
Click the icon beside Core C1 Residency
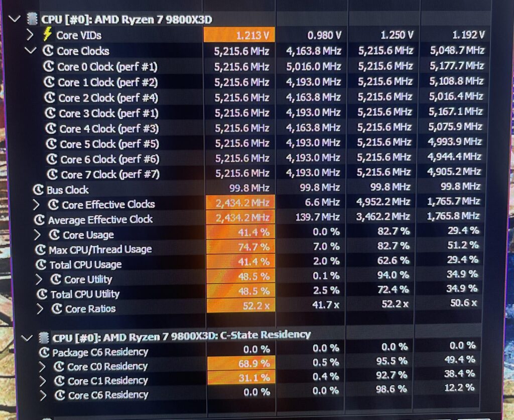point(59,381)
